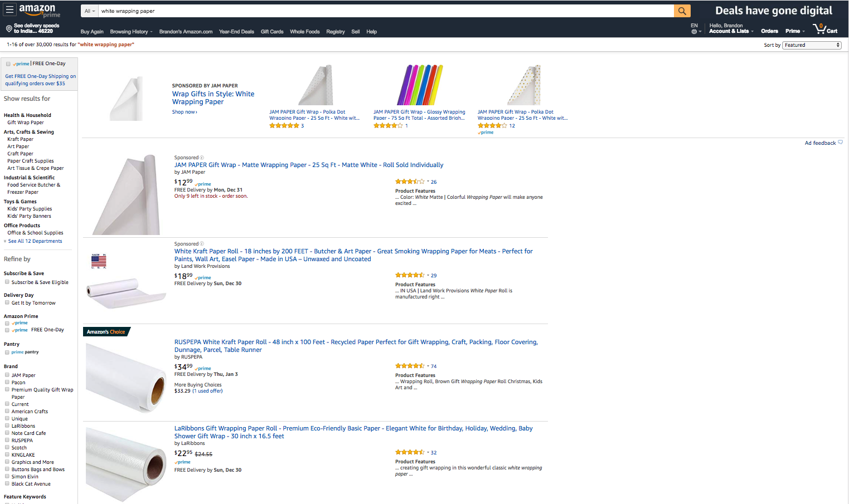Screen dimensions: 849x504
Task: Check the RUSPEPA brand filter
Action: 7,440
